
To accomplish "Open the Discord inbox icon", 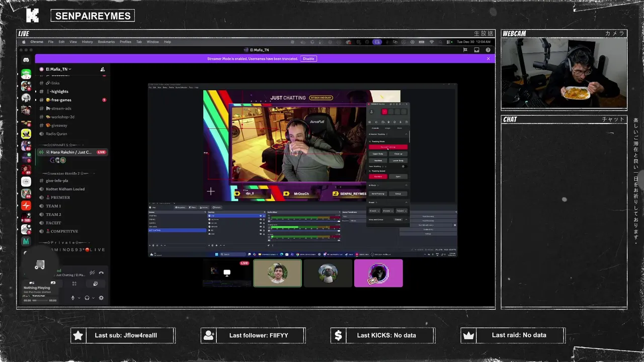I will coord(476,50).
